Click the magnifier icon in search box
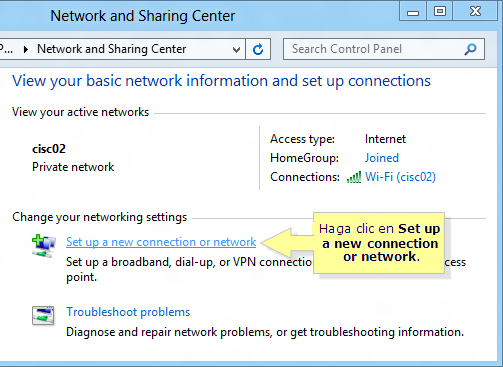The height and width of the screenshot is (367, 503). point(470,49)
